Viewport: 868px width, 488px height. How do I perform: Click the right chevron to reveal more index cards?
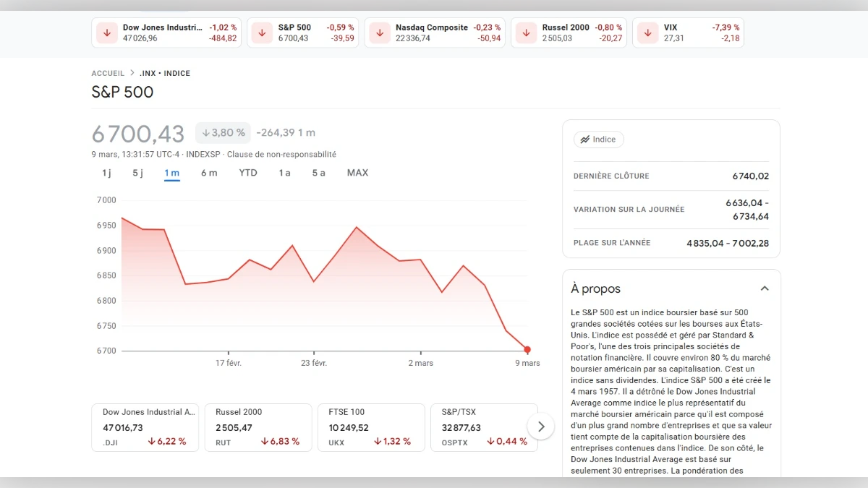pyautogui.click(x=541, y=427)
